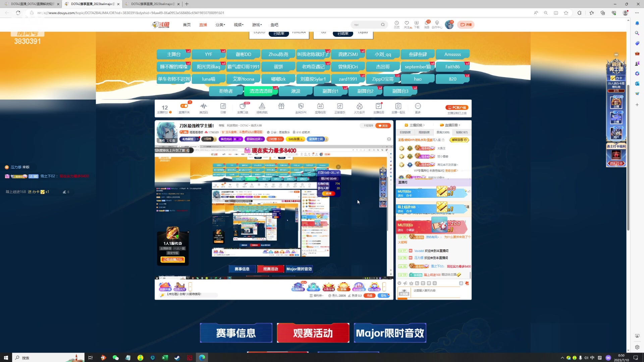
Task: Click the gift box icon in toolbar
Action: (x=281, y=106)
